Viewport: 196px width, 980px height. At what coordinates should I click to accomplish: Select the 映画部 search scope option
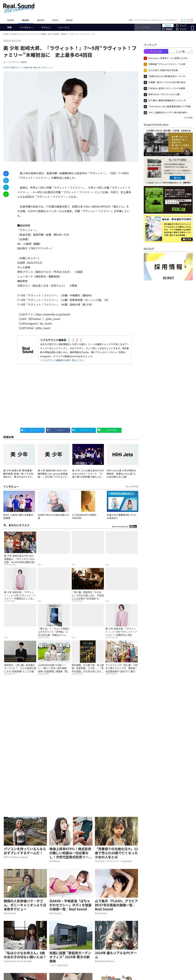(x=167, y=29)
